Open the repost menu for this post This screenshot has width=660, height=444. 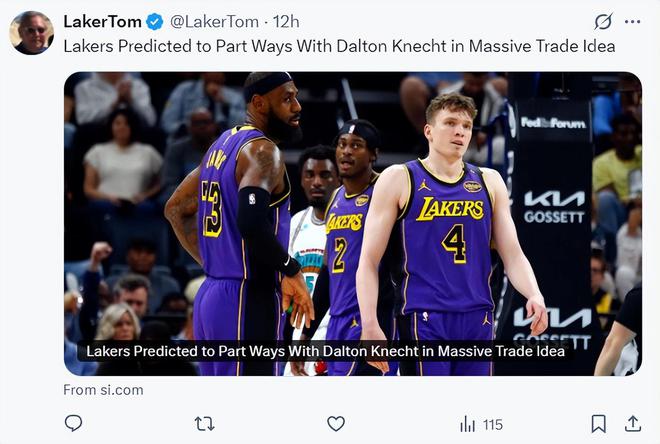tap(204, 424)
